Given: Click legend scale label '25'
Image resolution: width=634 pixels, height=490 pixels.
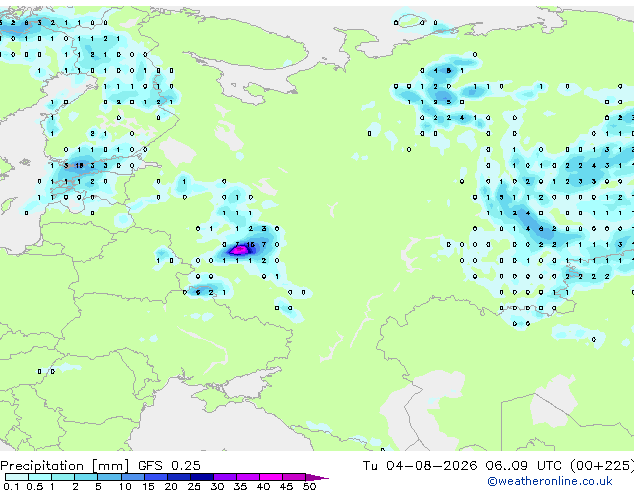Looking at the screenshot, I should 194,486.
